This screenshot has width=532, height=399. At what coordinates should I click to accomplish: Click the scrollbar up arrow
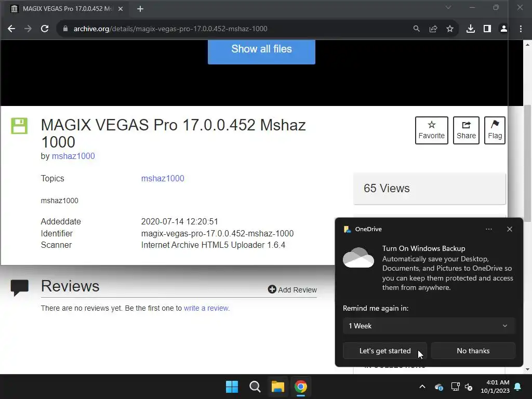pyautogui.click(x=528, y=44)
